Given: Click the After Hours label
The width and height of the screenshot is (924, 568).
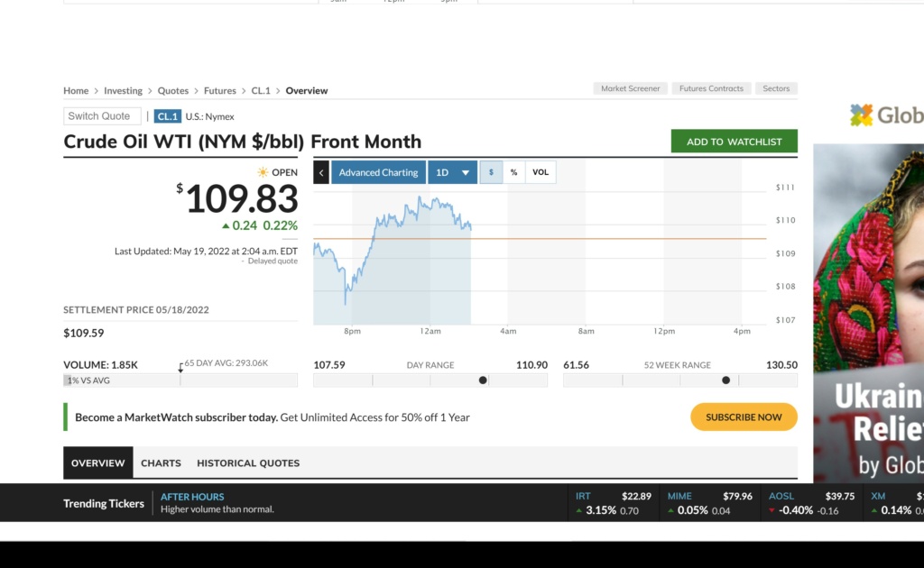Looking at the screenshot, I should point(192,497).
